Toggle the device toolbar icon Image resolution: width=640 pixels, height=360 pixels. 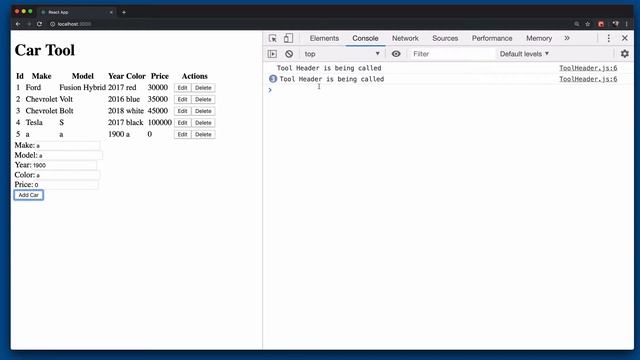coord(288,38)
